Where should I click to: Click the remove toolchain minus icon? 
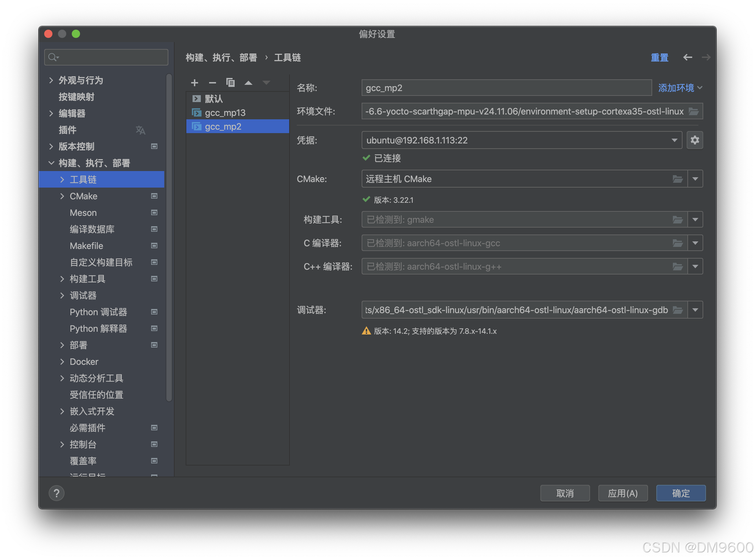pyautogui.click(x=213, y=83)
